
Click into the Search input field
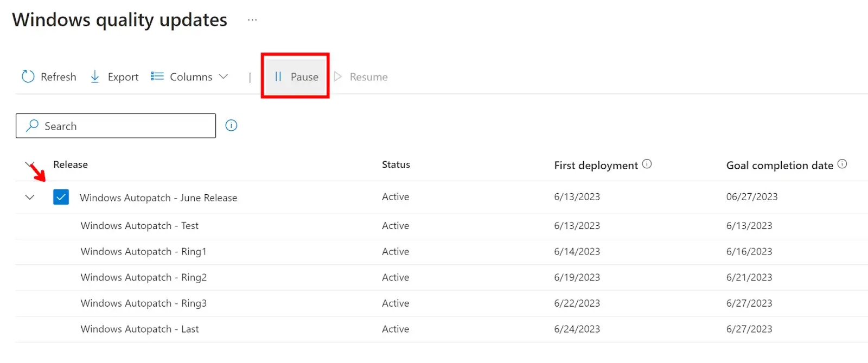point(116,125)
